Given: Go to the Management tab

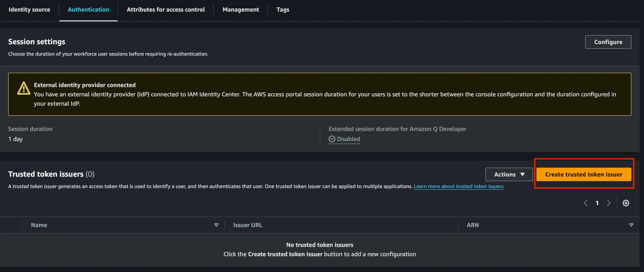Looking at the screenshot, I should click(x=240, y=9).
